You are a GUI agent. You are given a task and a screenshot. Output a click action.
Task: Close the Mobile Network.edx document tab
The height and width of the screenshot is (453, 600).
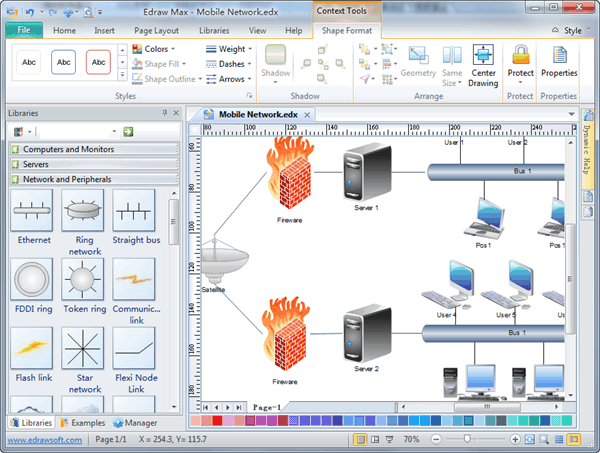[307, 114]
